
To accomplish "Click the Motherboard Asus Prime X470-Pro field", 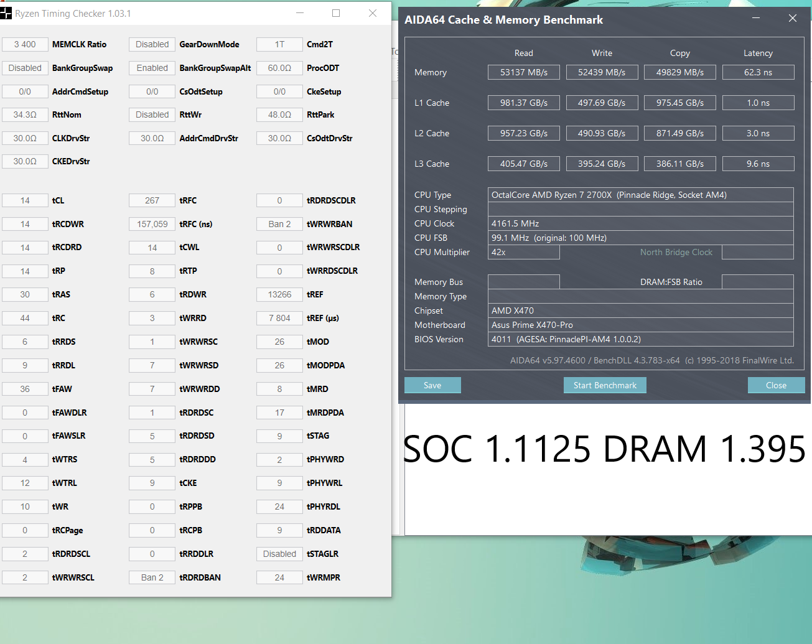I will pyautogui.click(x=641, y=325).
